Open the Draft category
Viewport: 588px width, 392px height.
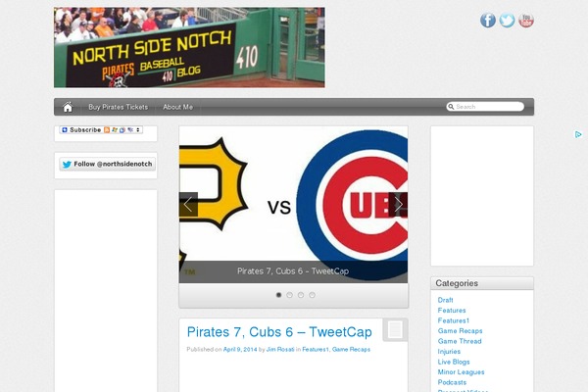point(445,300)
